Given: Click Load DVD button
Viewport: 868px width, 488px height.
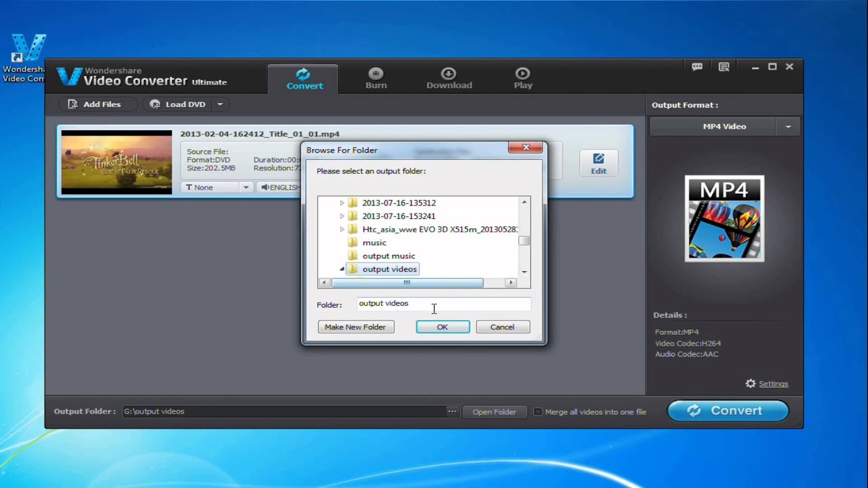Looking at the screenshot, I should pos(178,104).
